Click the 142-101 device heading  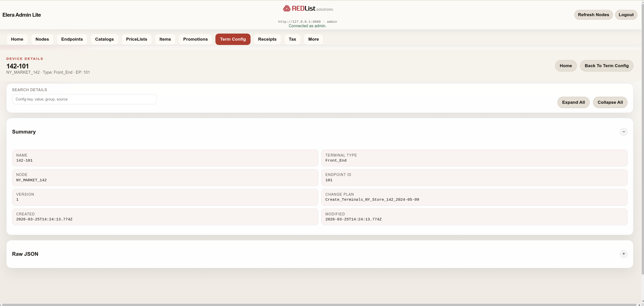click(x=17, y=66)
